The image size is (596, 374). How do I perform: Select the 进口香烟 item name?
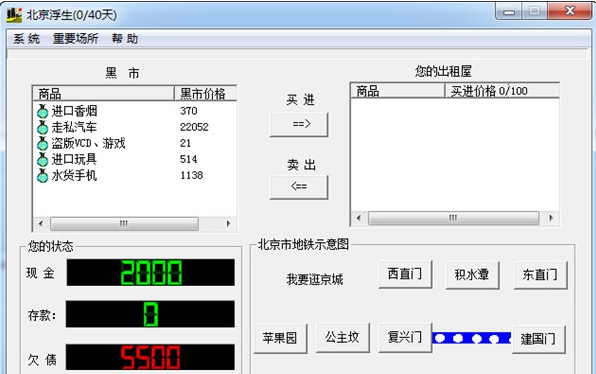tap(74, 111)
